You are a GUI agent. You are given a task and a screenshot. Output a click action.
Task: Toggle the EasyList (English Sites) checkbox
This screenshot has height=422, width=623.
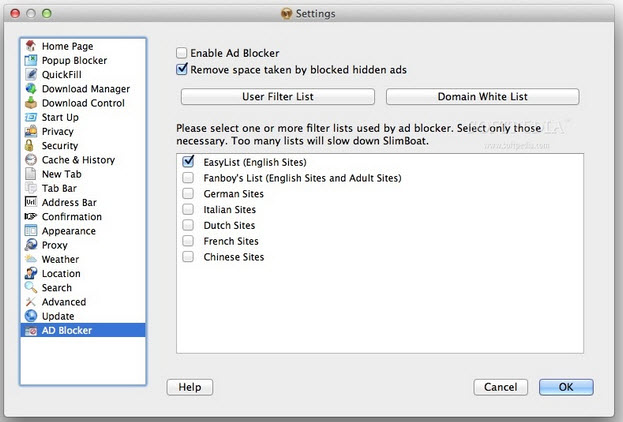click(188, 161)
